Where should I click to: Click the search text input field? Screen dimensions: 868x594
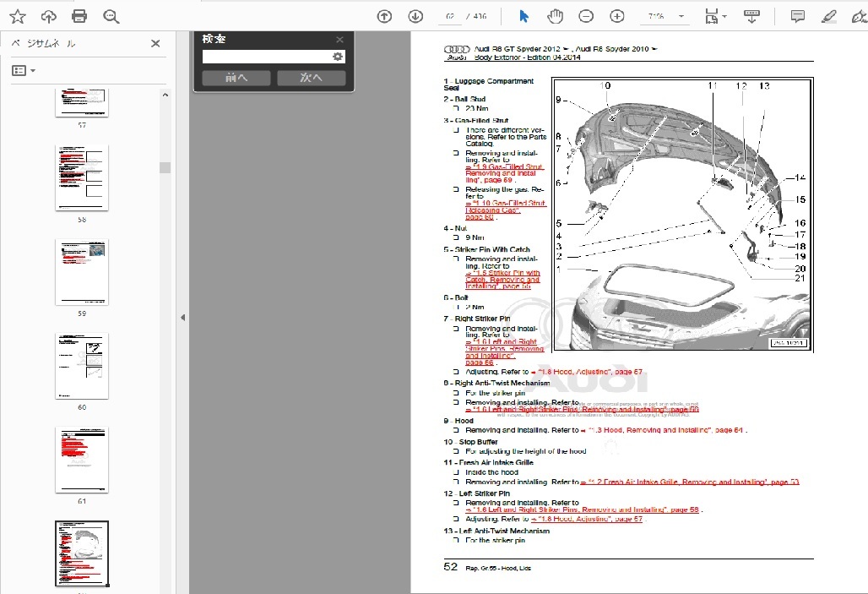click(x=266, y=57)
